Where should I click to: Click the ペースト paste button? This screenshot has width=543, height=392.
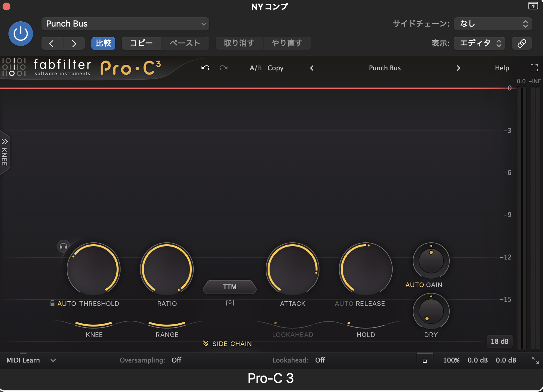(x=185, y=43)
